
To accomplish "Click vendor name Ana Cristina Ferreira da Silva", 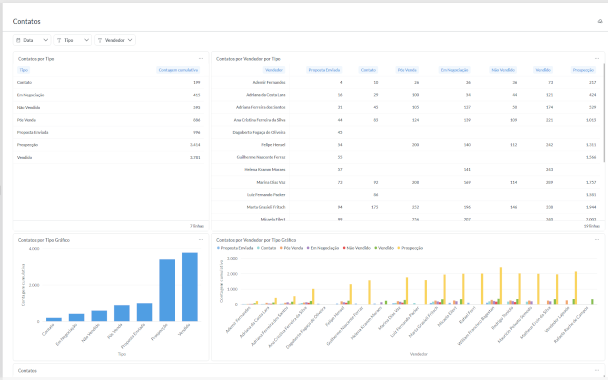I will coord(259,120).
